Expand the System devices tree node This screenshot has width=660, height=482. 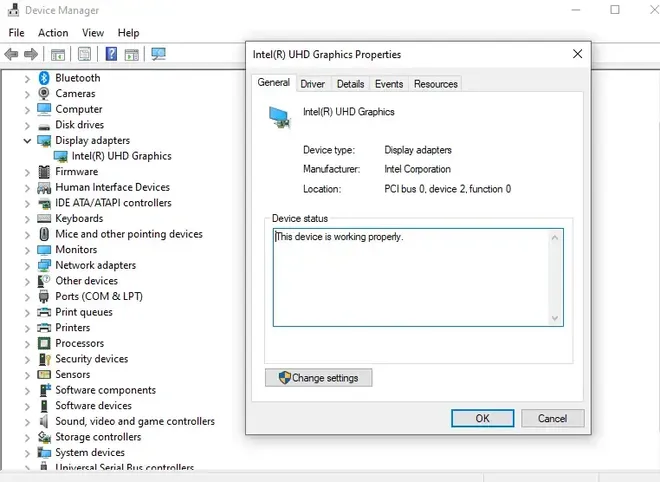[27, 453]
